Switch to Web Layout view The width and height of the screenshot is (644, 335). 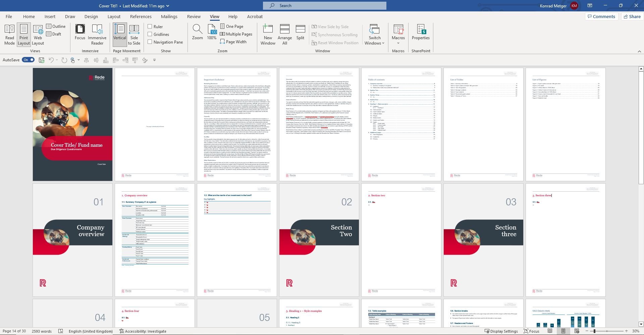pos(38,35)
